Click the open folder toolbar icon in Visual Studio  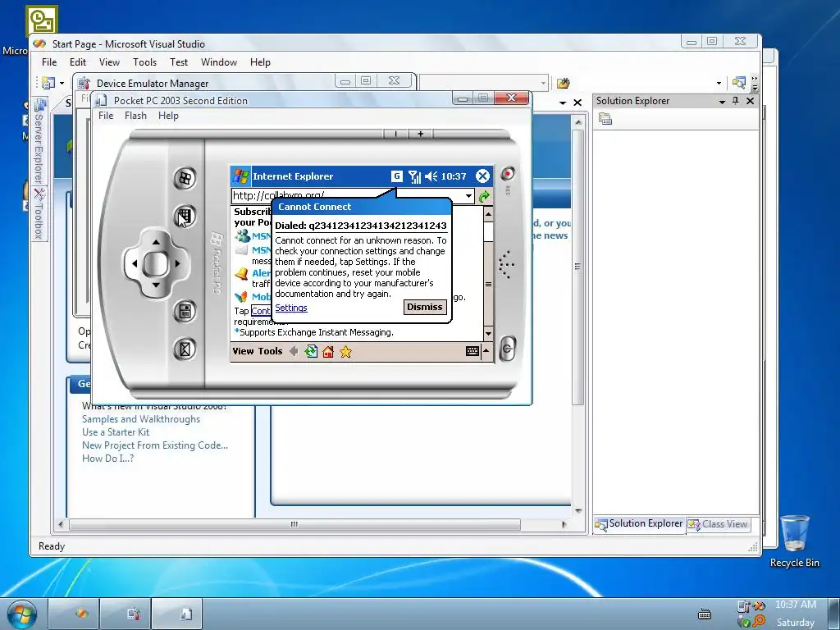click(x=563, y=83)
